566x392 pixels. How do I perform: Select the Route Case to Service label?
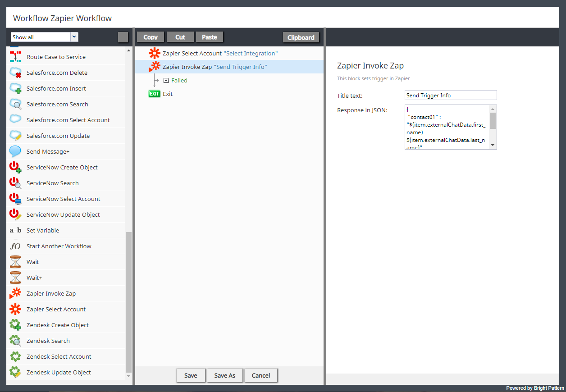pyautogui.click(x=56, y=57)
